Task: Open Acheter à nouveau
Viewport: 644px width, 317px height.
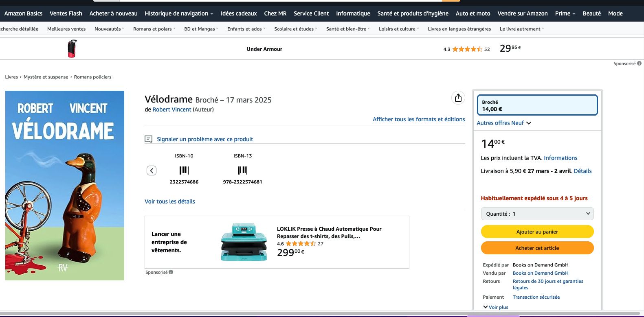Action: [x=113, y=13]
